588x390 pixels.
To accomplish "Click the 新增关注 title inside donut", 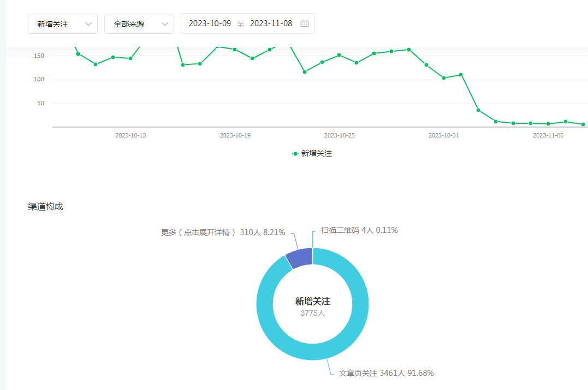I will (x=312, y=301).
